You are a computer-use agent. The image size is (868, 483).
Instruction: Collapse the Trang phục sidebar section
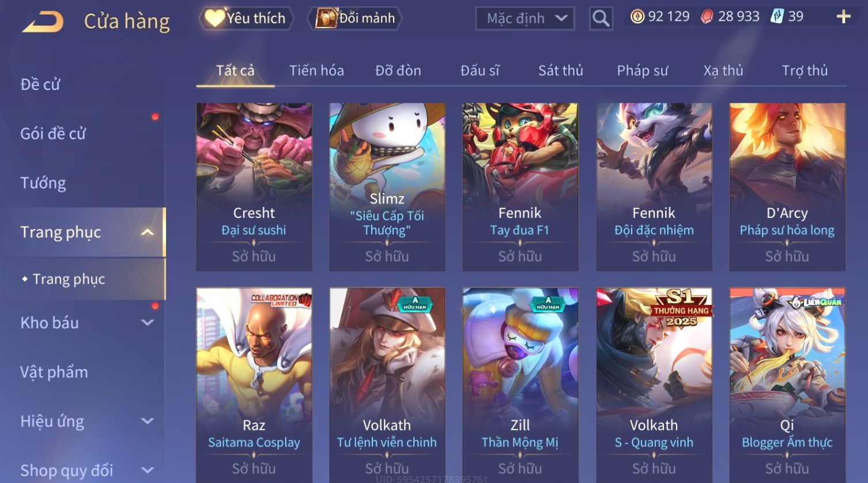point(148,232)
